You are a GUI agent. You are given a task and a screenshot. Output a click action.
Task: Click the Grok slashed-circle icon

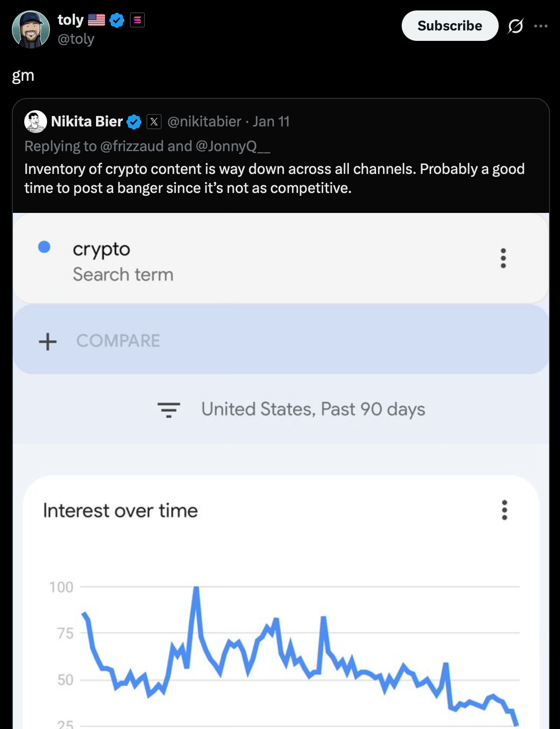(515, 26)
